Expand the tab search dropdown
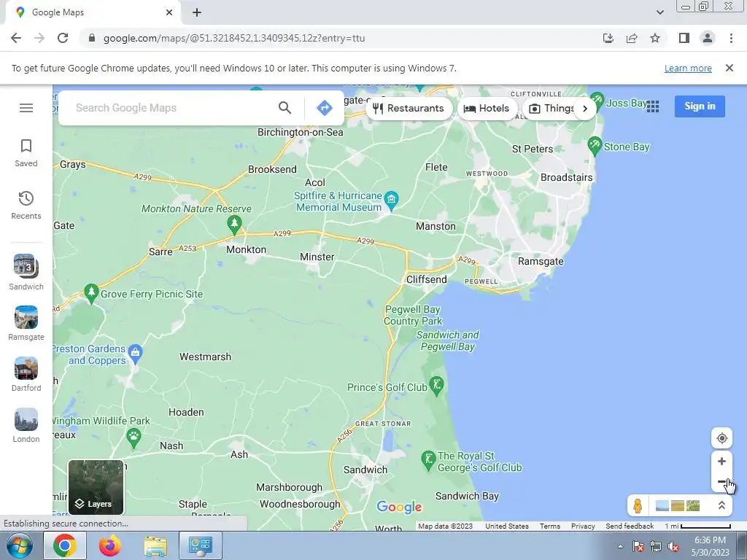This screenshot has width=747, height=560. [659, 12]
